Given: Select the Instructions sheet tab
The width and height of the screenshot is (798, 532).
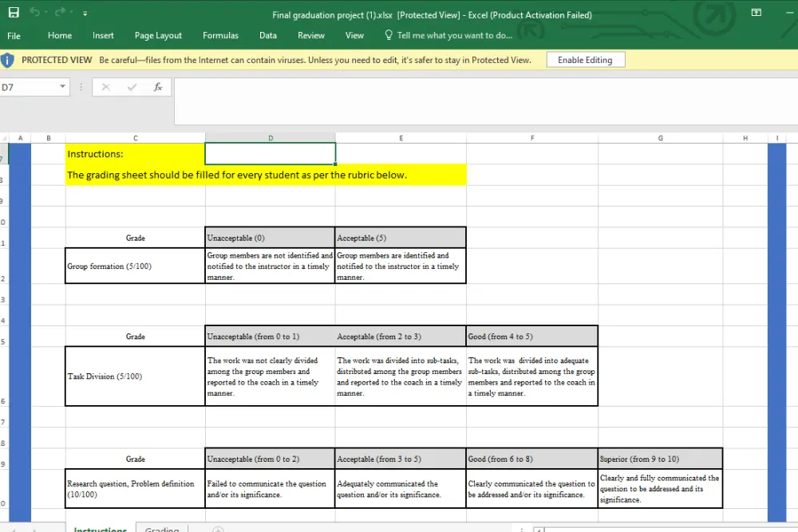Looking at the screenshot, I should (x=101, y=528).
